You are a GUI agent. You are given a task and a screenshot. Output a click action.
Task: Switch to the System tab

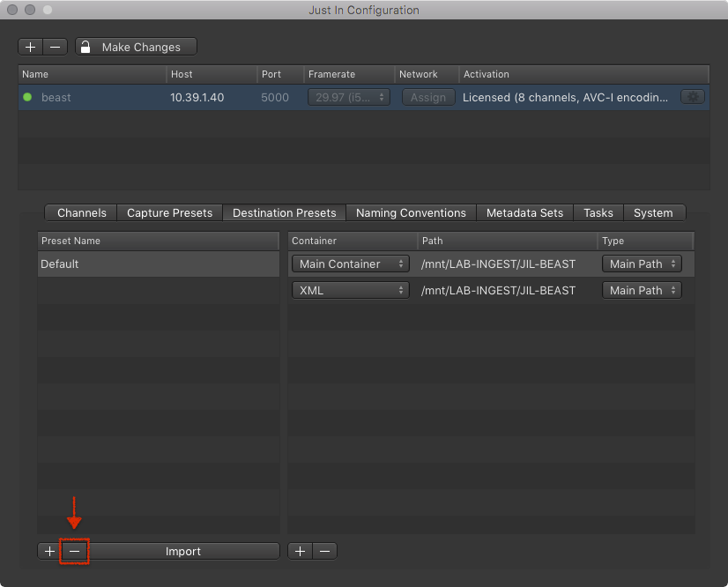coord(653,212)
